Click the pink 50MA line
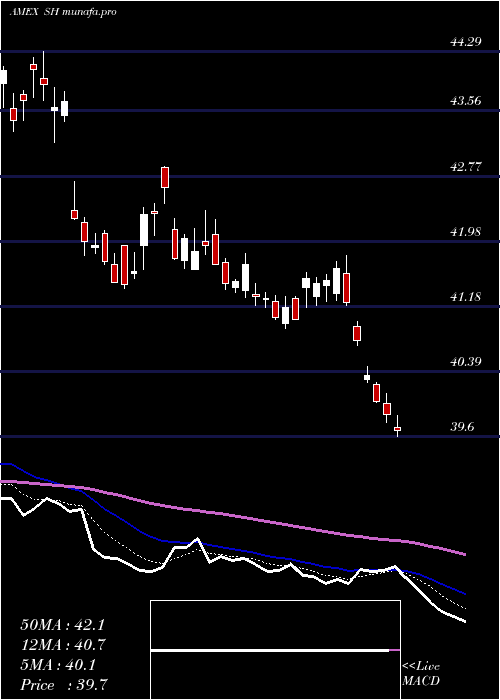Viewport: 500px width, 700px height. (232, 515)
